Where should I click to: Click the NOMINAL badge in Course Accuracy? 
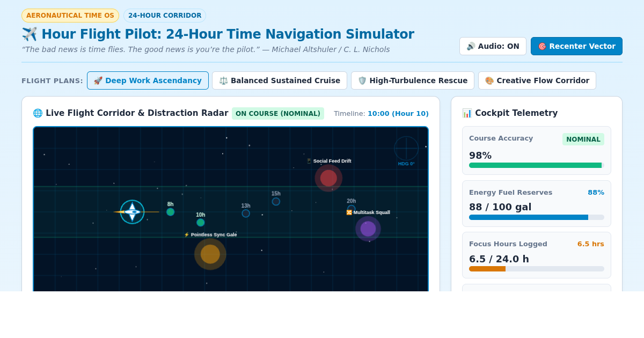(x=583, y=139)
